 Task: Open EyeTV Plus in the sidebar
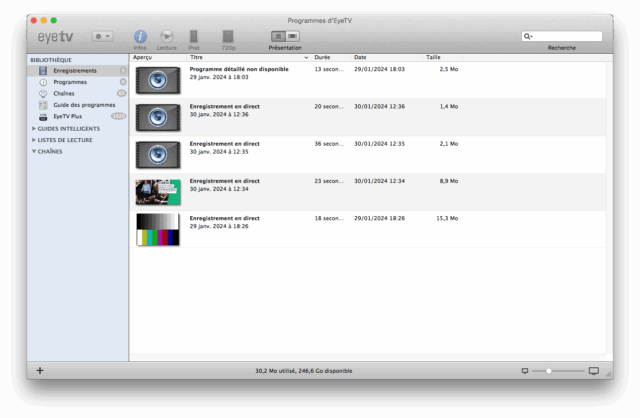(68, 116)
